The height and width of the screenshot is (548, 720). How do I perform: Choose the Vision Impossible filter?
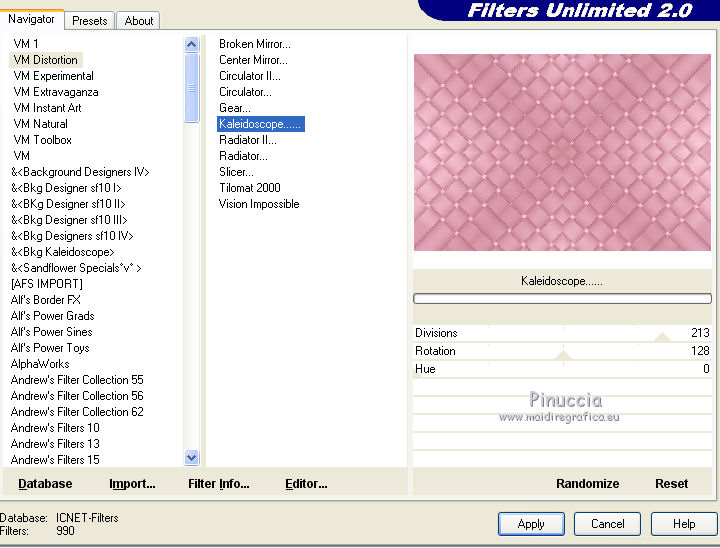pyautogui.click(x=259, y=204)
